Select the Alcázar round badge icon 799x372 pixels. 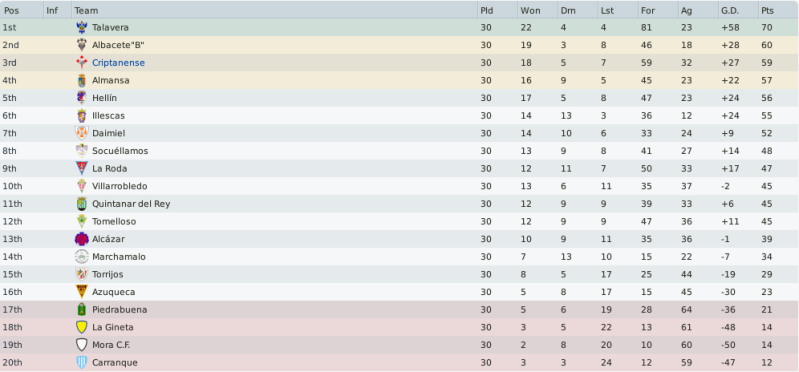(82, 239)
